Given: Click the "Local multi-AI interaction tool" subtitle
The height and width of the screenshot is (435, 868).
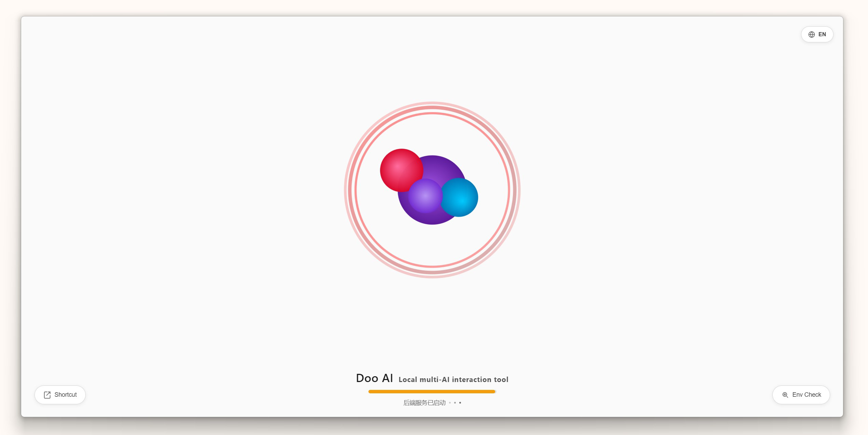Looking at the screenshot, I should (453, 380).
